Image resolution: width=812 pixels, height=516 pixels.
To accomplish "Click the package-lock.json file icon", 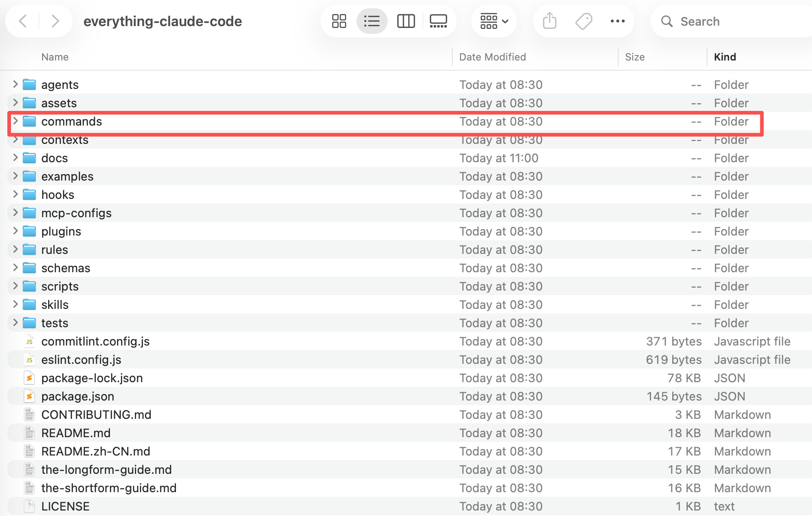I will tap(29, 378).
